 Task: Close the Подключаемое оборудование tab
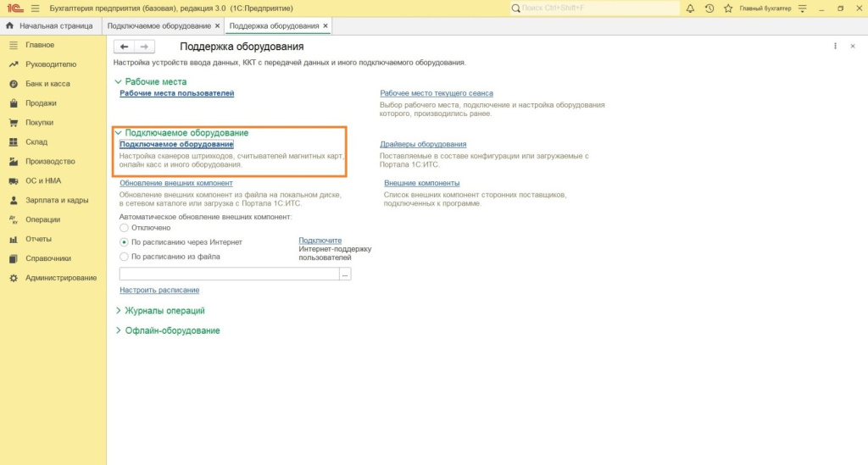[x=218, y=26]
